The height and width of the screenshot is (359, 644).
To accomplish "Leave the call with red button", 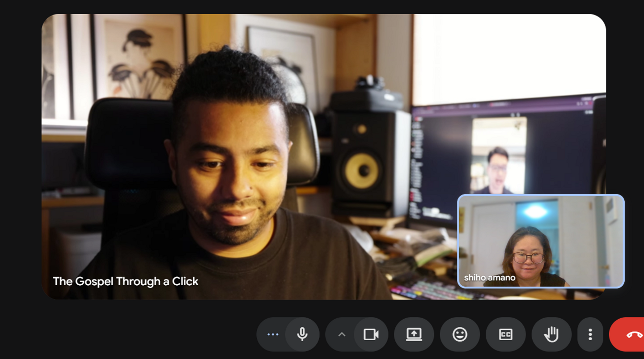I will pos(627,334).
